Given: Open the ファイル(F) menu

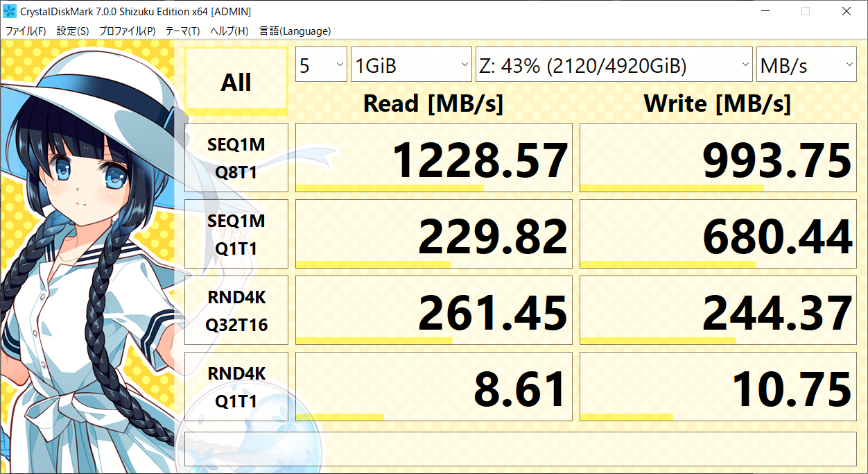Looking at the screenshot, I should coord(26,31).
